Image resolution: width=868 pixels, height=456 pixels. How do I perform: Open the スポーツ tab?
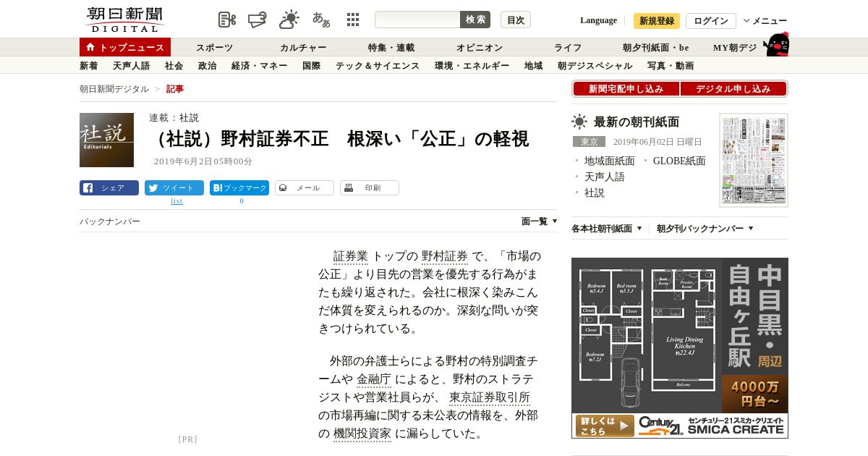pos(214,48)
